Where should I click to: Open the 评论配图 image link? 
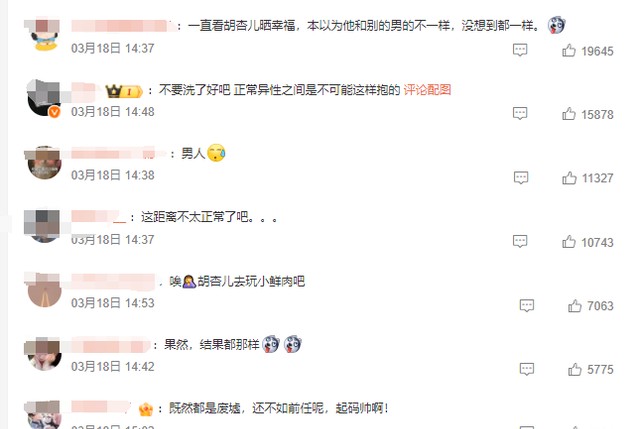click(427, 89)
